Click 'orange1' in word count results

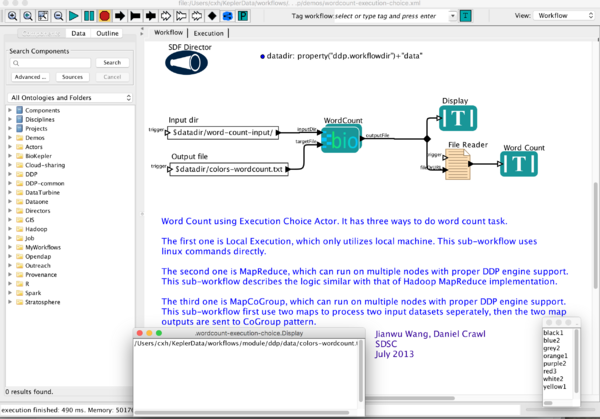pos(555,356)
